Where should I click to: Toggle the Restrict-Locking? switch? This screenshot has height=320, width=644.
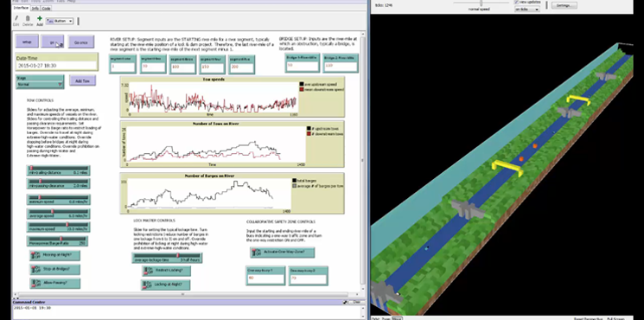click(166, 271)
